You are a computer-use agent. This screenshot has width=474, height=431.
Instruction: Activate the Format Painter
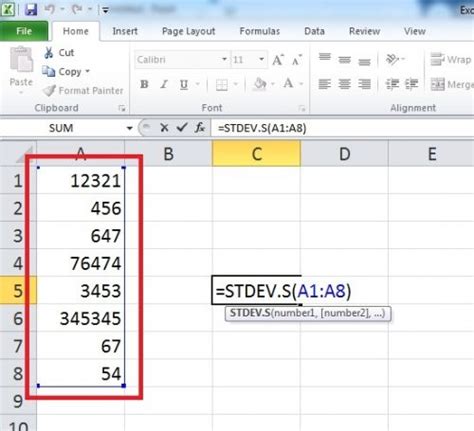(x=83, y=90)
